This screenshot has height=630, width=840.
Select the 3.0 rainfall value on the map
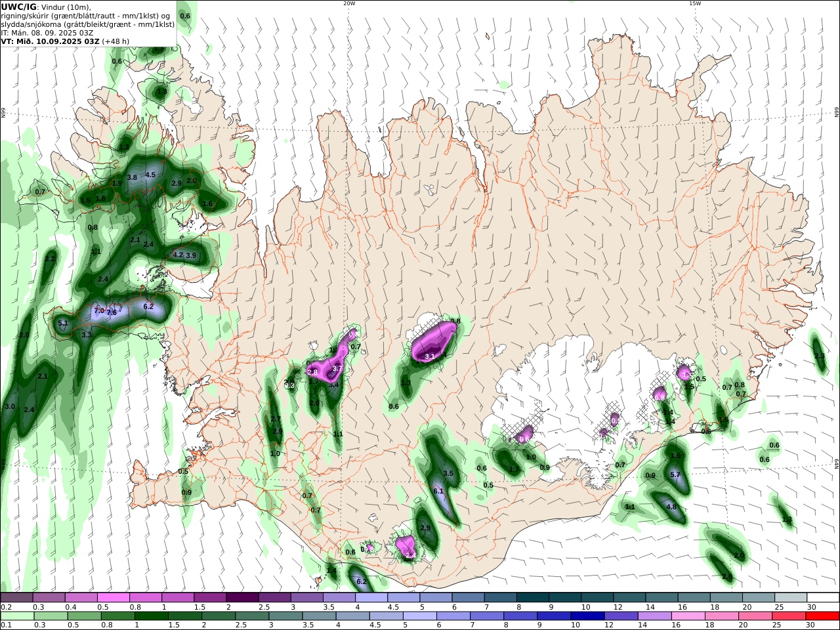tap(10, 407)
